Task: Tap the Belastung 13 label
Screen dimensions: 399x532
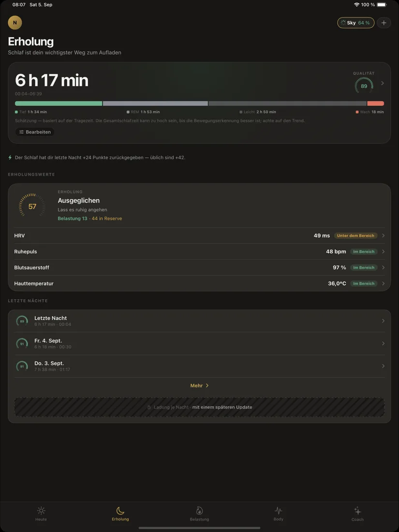Action: tap(72, 219)
